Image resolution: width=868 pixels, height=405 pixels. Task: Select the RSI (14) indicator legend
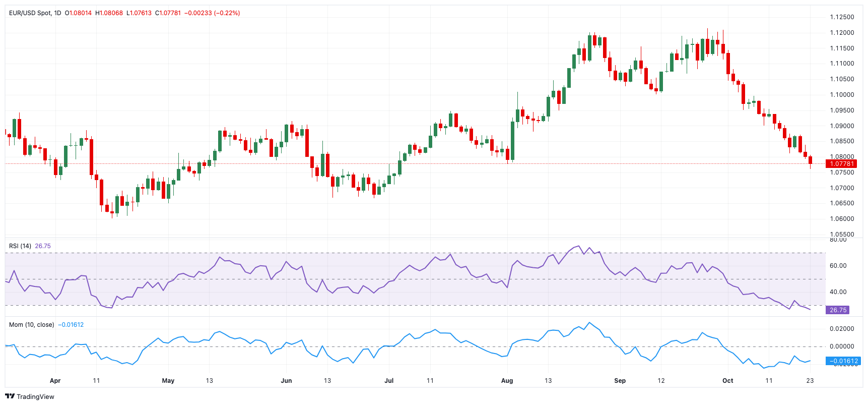click(20, 246)
